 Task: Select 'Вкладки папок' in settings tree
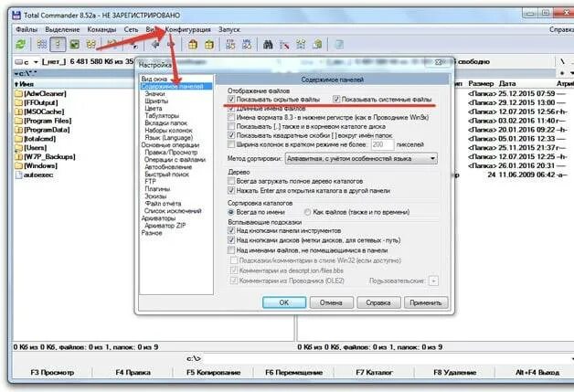tap(165, 123)
